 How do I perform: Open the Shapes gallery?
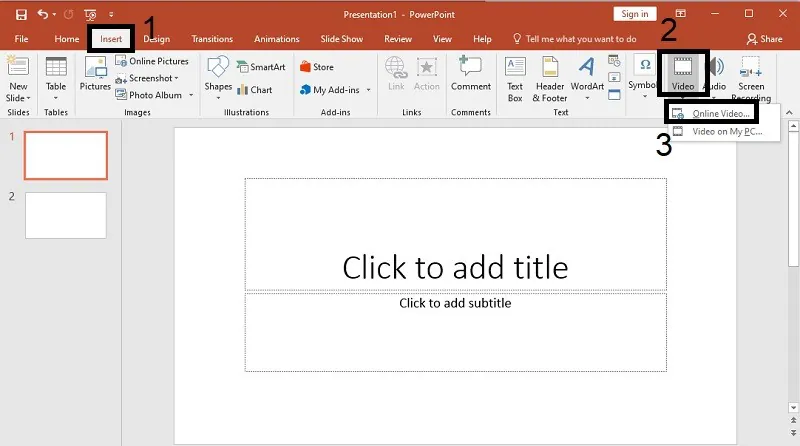(218, 75)
